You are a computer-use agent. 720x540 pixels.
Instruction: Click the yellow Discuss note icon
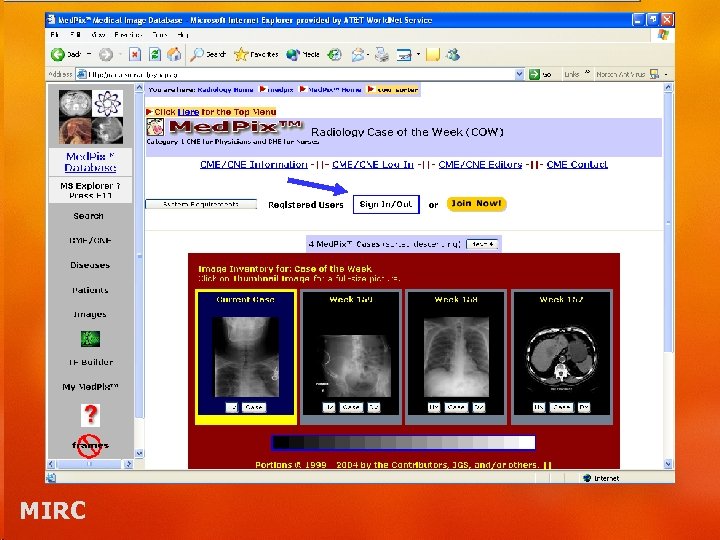433,55
